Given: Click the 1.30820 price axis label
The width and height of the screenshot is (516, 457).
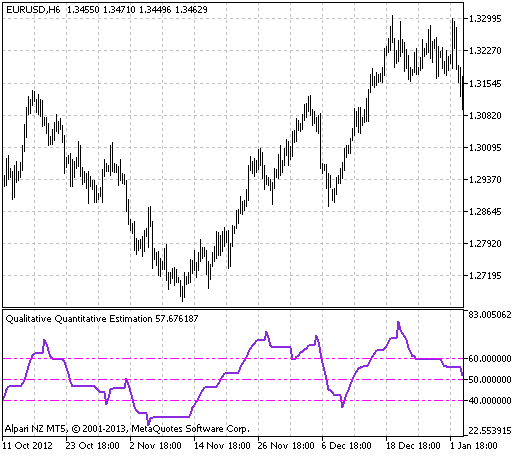Looking at the screenshot, I should tap(485, 116).
